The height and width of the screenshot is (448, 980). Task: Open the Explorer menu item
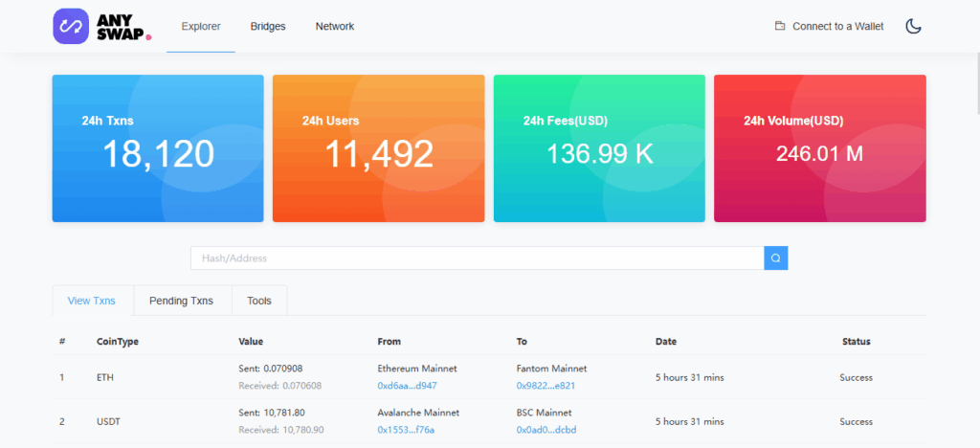201,26
